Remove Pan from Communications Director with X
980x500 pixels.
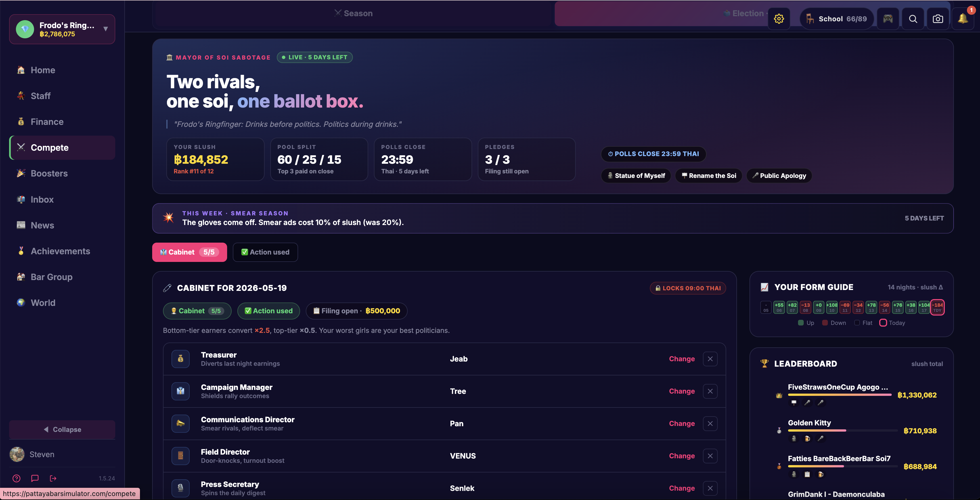tap(710, 424)
